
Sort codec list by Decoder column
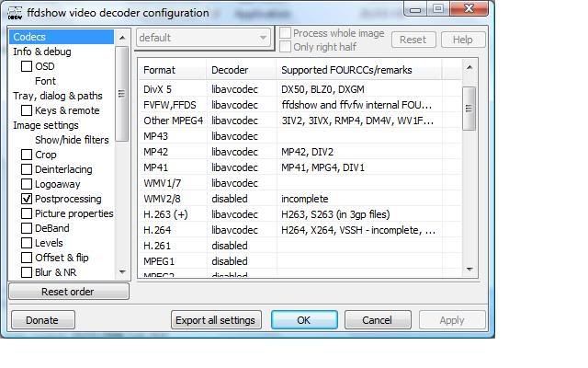242,70
